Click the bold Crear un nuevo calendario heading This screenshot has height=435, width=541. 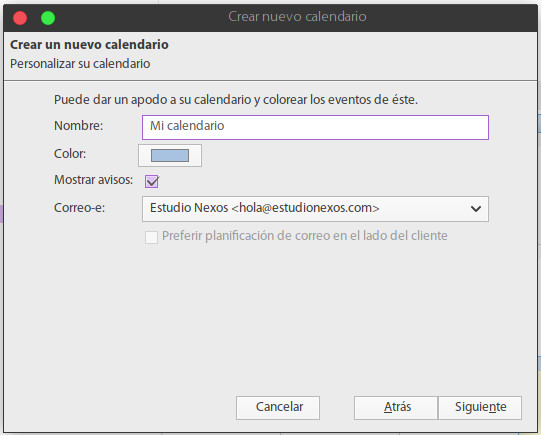click(89, 45)
